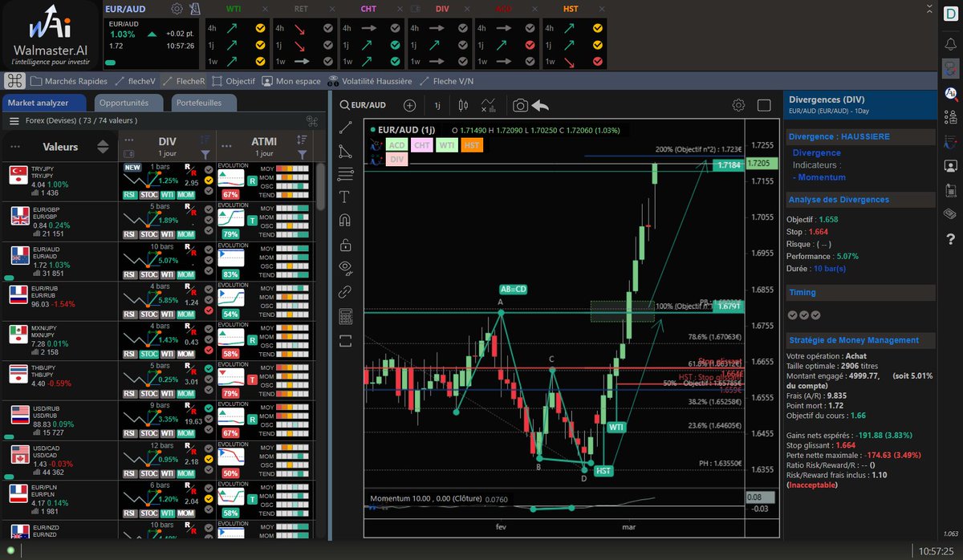Click the command key icon in bookmarks bar
This screenshot has height=560, width=963.
(x=14, y=81)
